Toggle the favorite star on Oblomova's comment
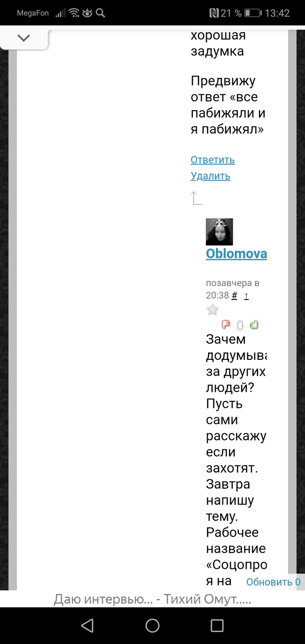Screen dimensions: 305x644 (213, 310)
